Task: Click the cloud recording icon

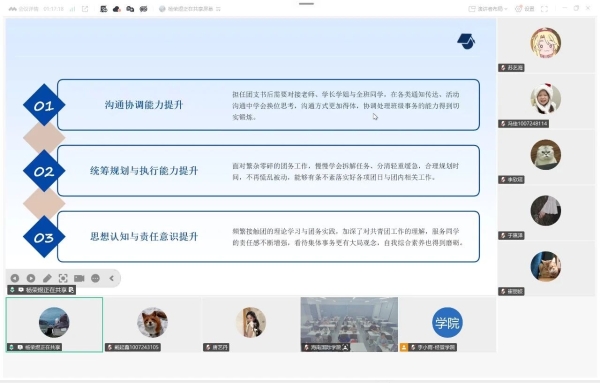Action: 117,8
